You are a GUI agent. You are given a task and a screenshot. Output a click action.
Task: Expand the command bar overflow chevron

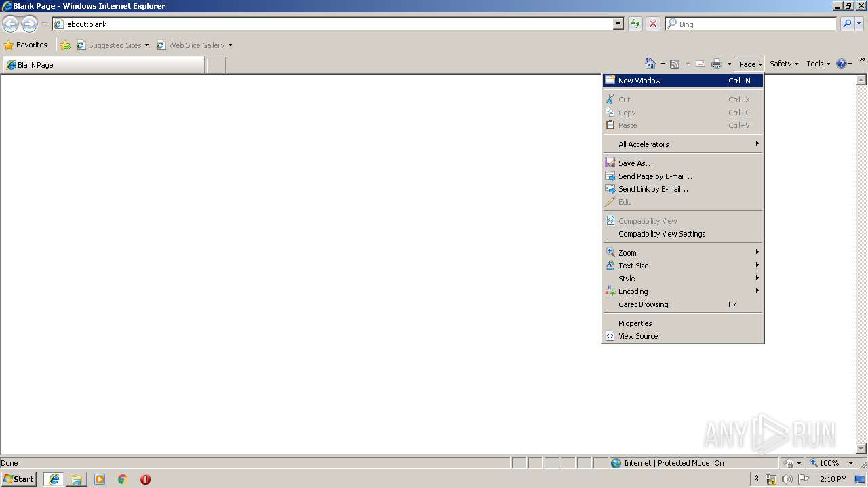(x=862, y=60)
